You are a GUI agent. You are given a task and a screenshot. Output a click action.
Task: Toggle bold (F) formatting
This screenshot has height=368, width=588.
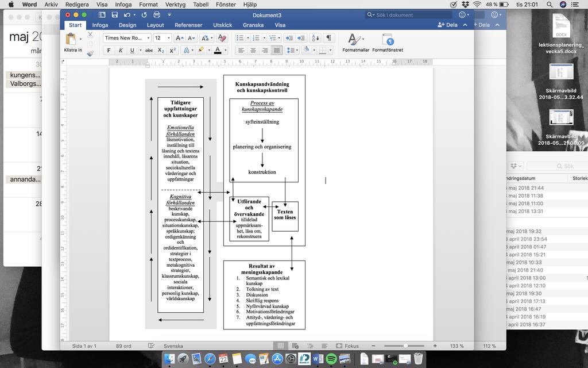coord(109,51)
